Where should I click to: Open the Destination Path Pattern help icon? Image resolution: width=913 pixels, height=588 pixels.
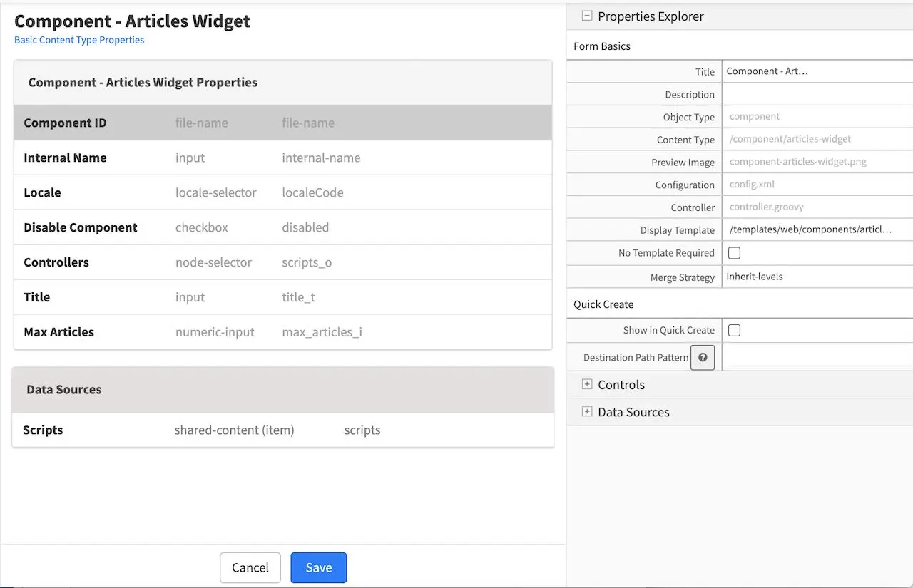click(703, 357)
